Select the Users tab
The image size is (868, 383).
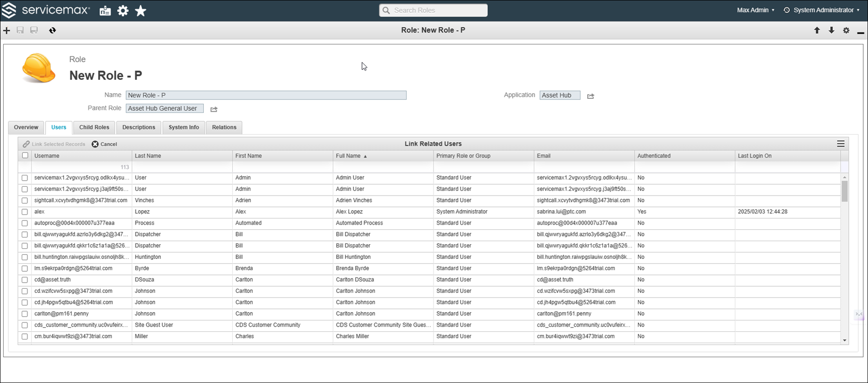point(58,127)
